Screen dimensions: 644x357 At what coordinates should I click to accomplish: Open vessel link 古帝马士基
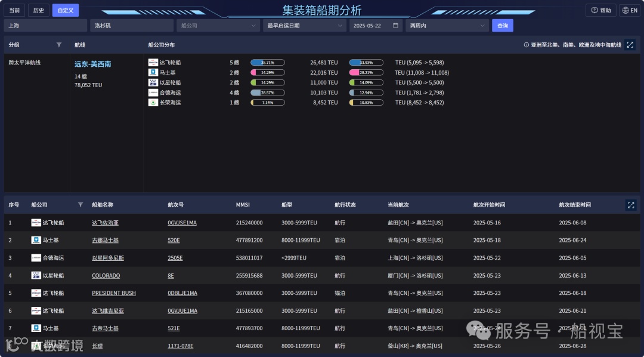[105, 328]
